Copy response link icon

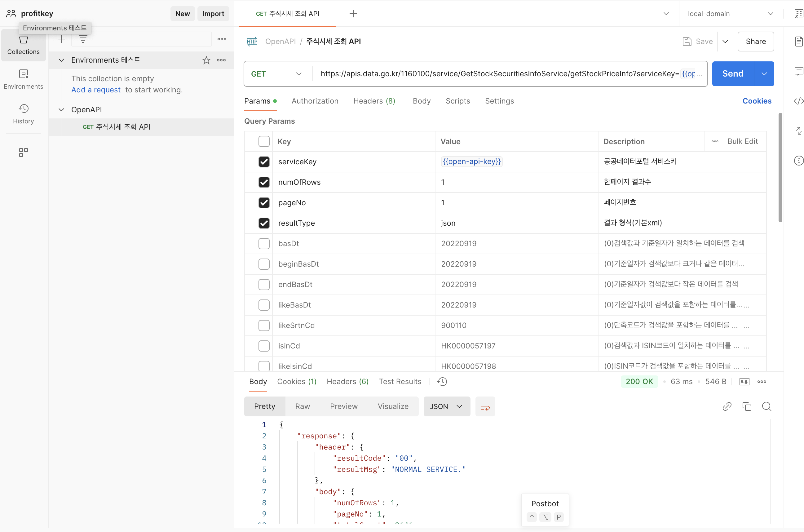[727, 406]
